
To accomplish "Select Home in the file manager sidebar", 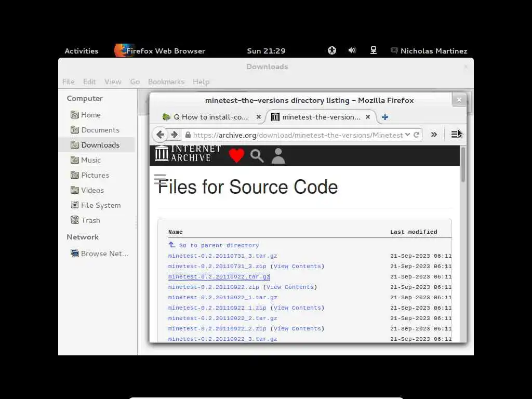I will [x=97, y=115].
